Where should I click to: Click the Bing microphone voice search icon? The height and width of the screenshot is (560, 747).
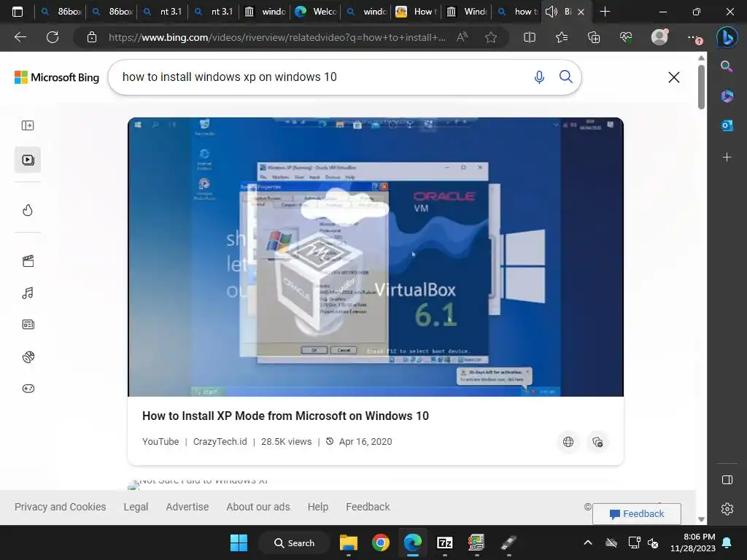[x=539, y=77]
